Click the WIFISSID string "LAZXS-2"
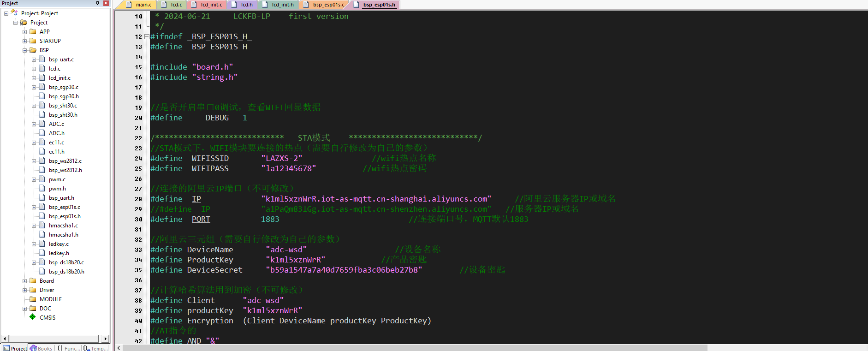 [x=281, y=158]
